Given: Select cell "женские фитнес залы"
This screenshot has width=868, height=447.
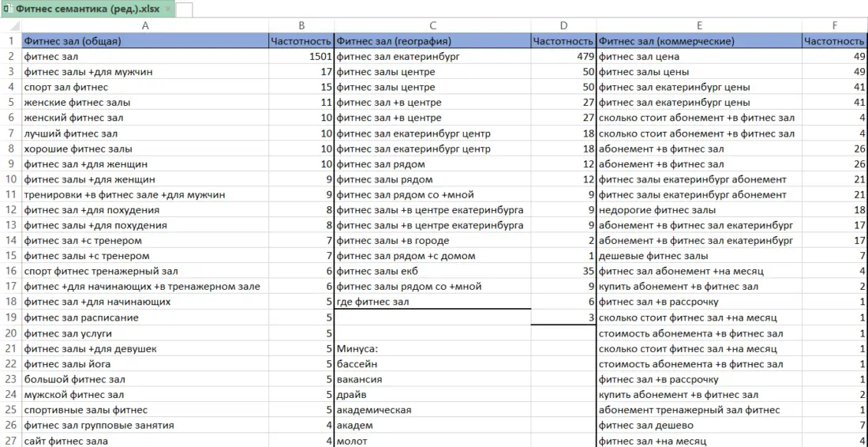Looking at the screenshot, I should point(145,103).
